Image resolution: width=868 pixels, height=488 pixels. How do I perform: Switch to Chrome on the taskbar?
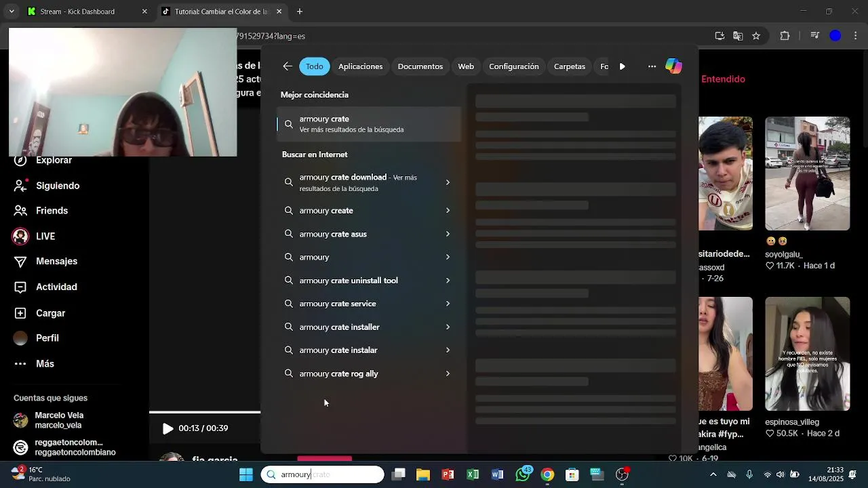[x=547, y=474]
